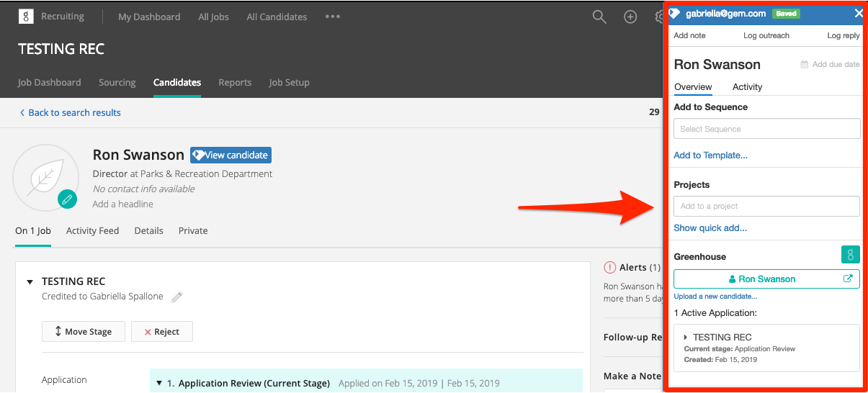Select the On 1 Job tab
Image resolution: width=868 pixels, height=393 pixels.
pyautogui.click(x=33, y=230)
